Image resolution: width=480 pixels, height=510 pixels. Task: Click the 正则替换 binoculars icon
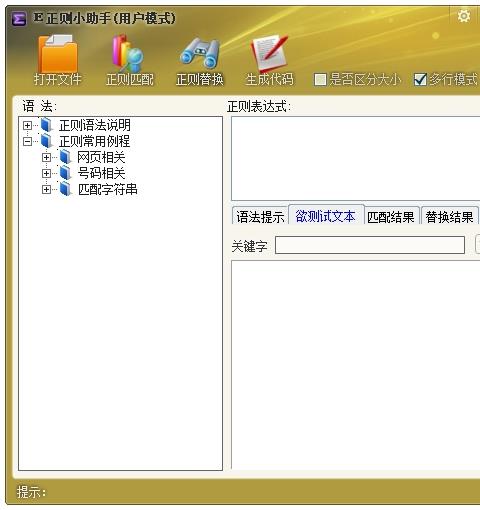pyautogui.click(x=199, y=53)
